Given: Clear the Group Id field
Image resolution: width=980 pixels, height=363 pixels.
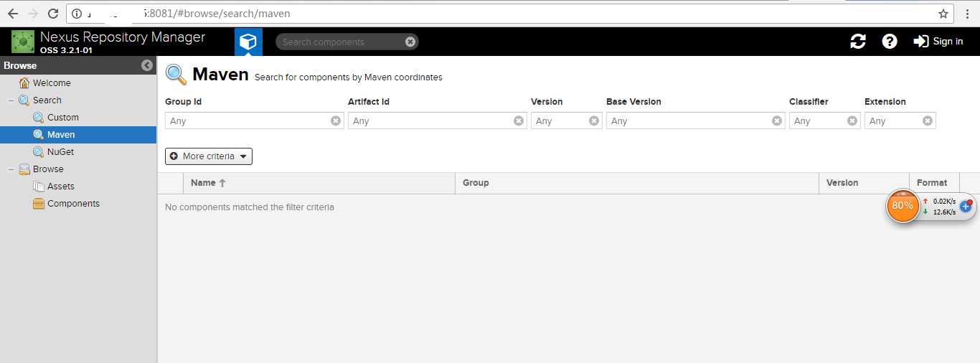Looking at the screenshot, I should 336,121.
